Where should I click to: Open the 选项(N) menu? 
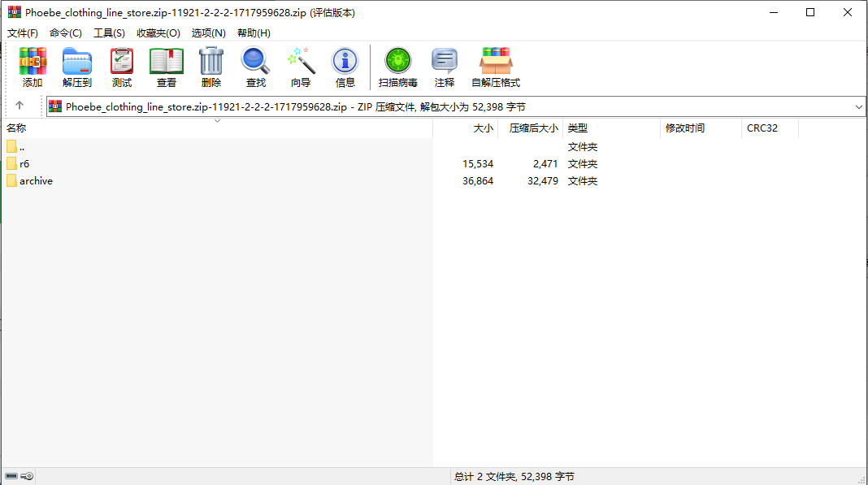[209, 33]
